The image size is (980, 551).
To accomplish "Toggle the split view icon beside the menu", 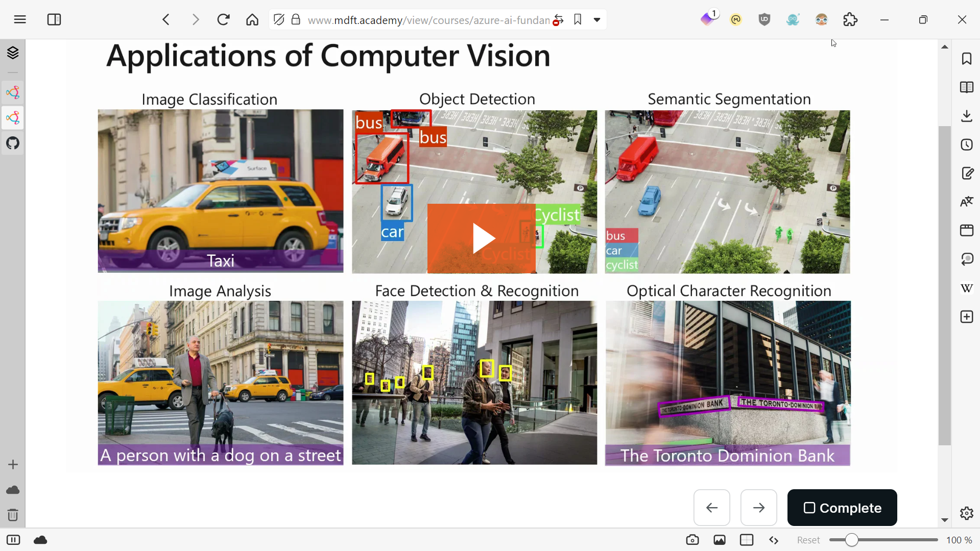I will (x=54, y=19).
